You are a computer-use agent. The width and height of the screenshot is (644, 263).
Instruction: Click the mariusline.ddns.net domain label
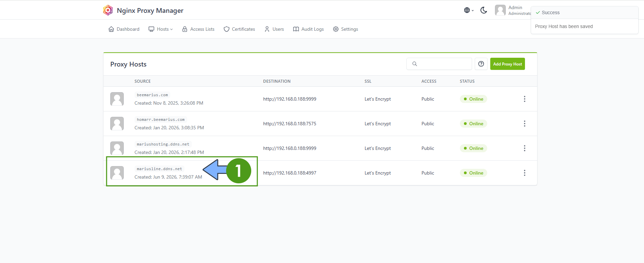click(x=159, y=169)
